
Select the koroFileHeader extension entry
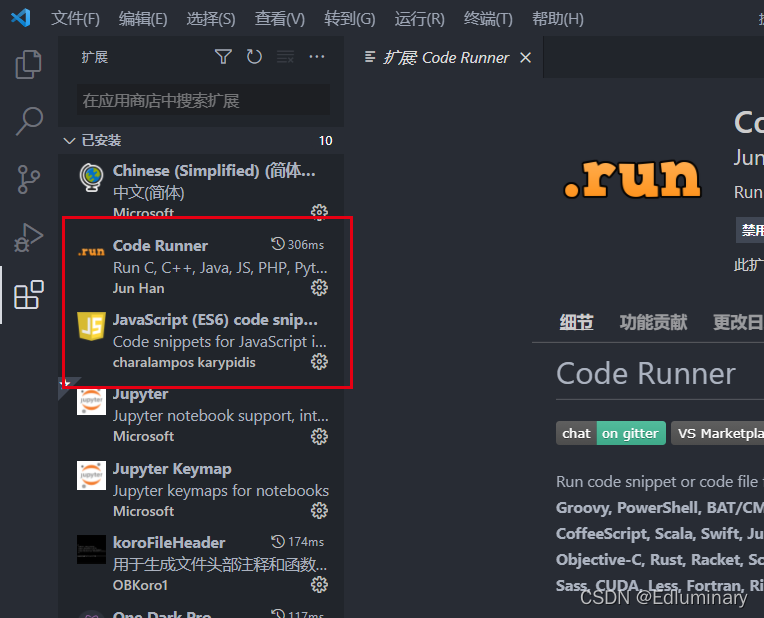click(x=201, y=564)
